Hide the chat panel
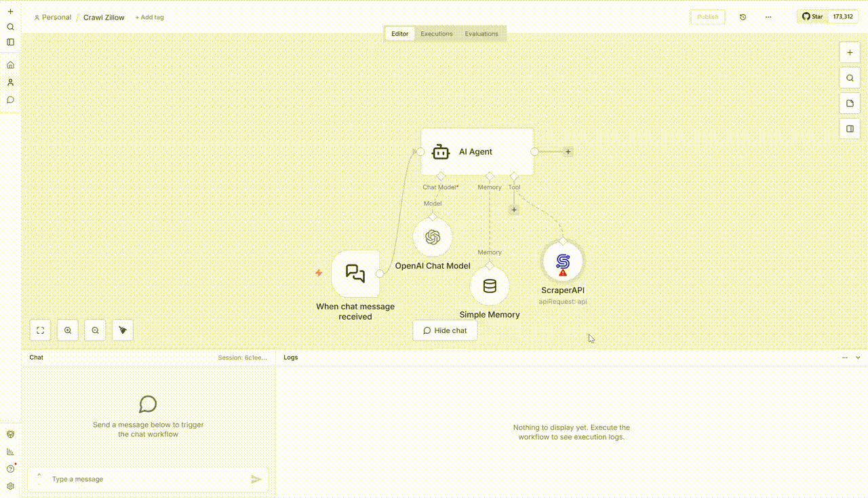 click(x=445, y=330)
